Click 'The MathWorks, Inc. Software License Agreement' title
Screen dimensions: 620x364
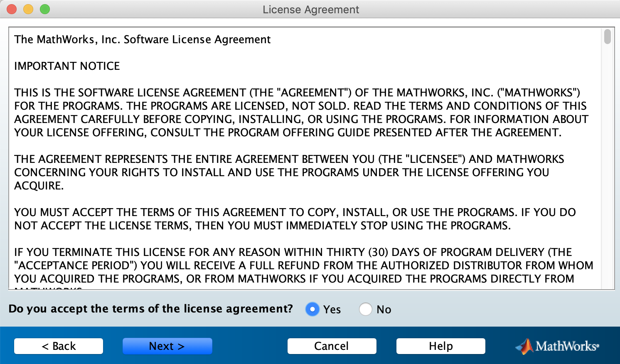tap(143, 39)
